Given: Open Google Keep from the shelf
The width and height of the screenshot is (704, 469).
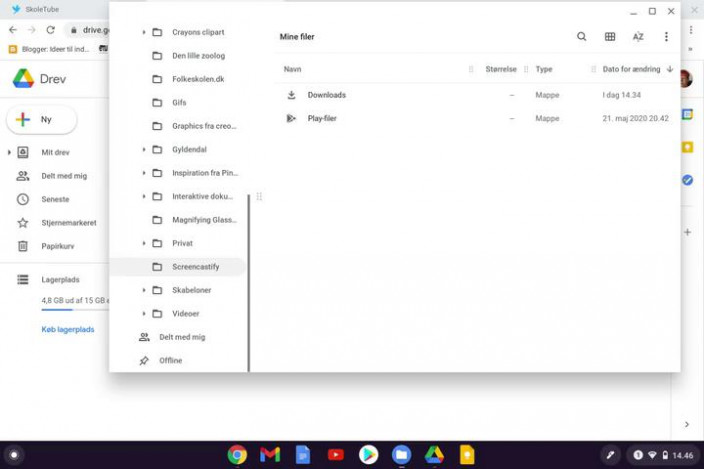Looking at the screenshot, I should click(466, 455).
